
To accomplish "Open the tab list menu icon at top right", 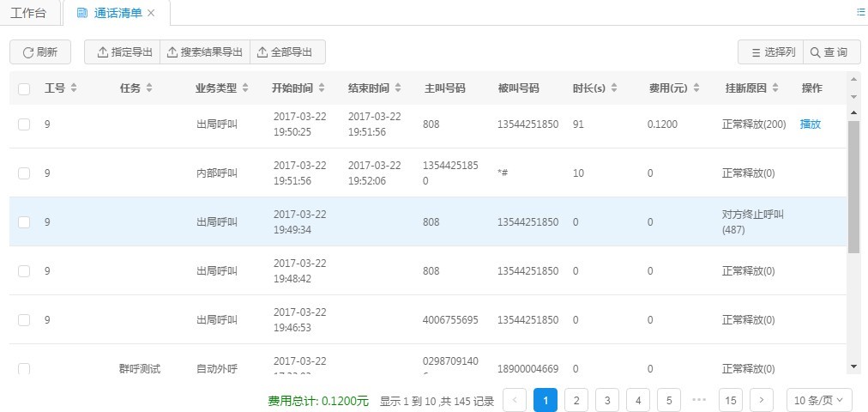I will click(x=860, y=12).
